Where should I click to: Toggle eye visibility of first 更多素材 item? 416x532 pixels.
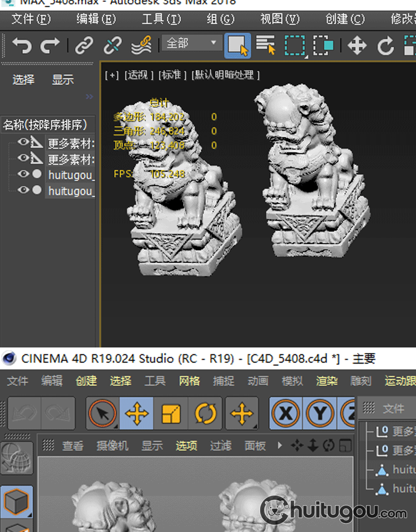click(x=23, y=142)
